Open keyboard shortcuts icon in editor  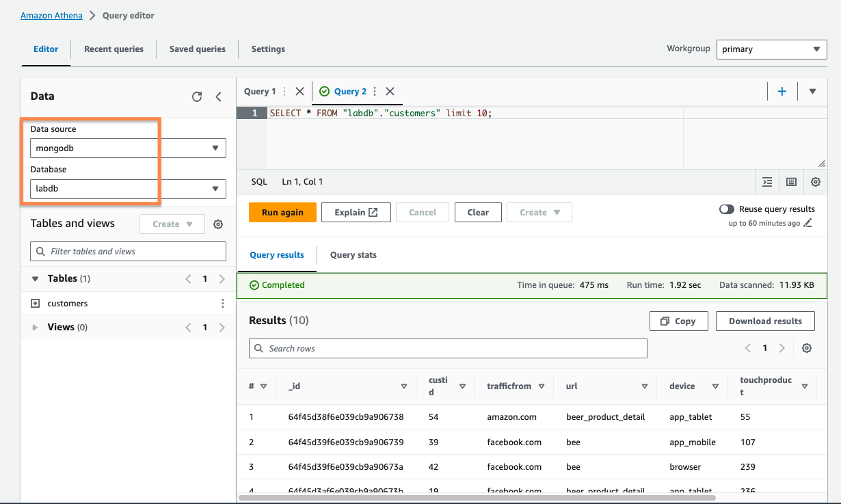pos(791,182)
